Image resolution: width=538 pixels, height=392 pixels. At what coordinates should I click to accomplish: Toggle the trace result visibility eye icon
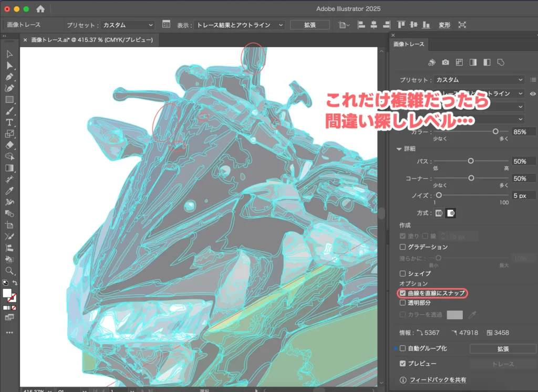point(533,93)
